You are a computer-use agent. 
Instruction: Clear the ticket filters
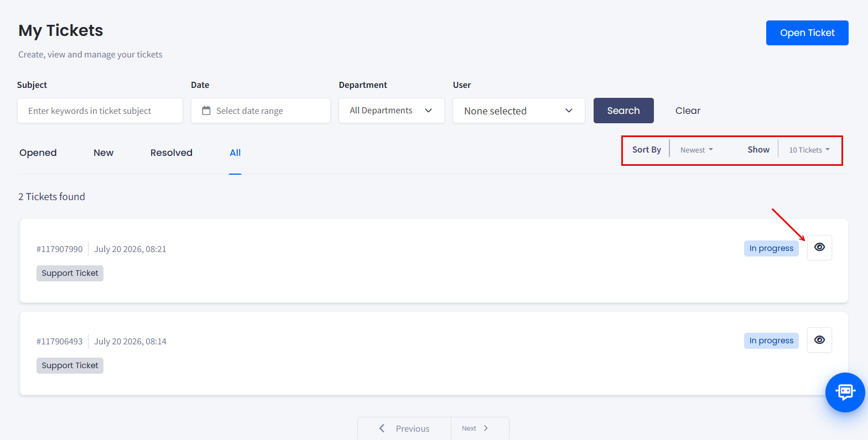click(x=688, y=111)
